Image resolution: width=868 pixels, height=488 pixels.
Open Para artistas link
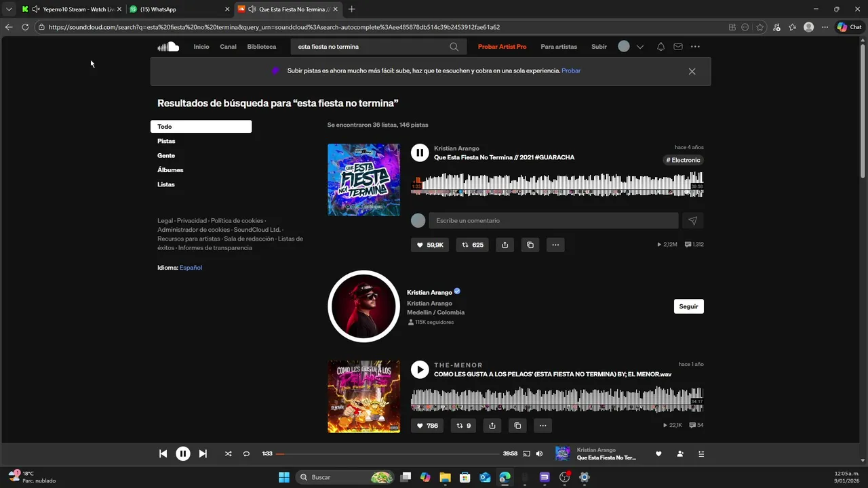click(559, 47)
